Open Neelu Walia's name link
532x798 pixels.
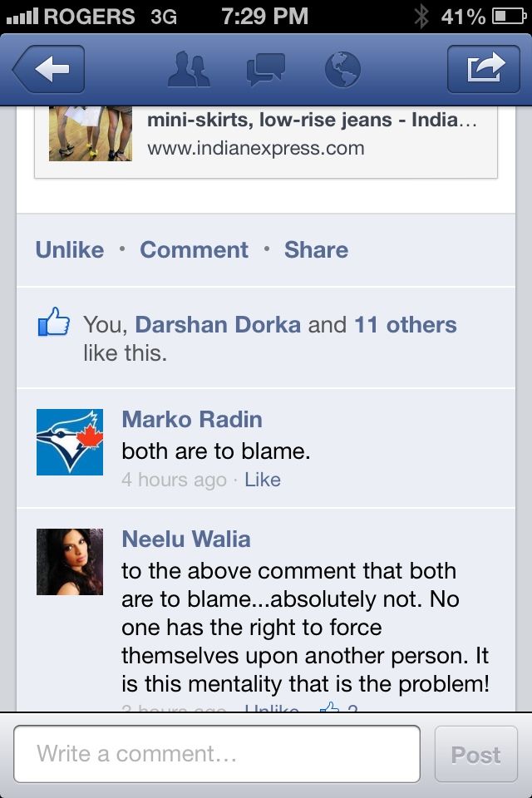(186, 539)
